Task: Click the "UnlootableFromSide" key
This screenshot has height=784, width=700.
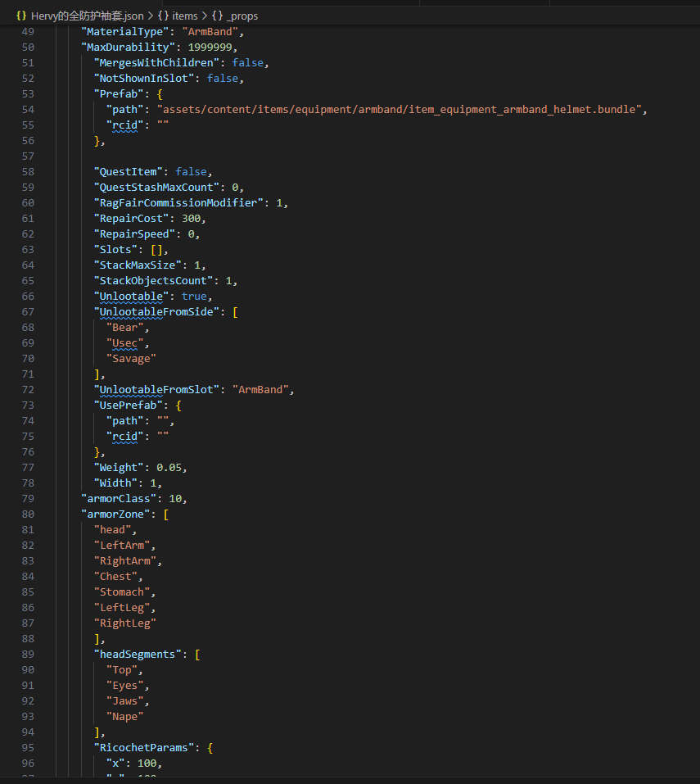Action: pyautogui.click(x=156, y=311)
